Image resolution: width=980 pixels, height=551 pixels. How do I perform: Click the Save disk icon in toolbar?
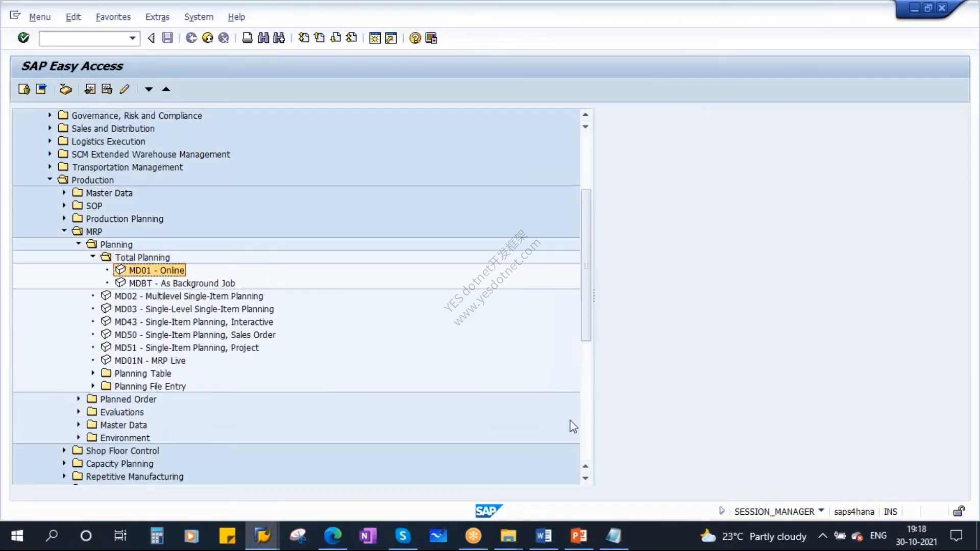pos(167,38)
